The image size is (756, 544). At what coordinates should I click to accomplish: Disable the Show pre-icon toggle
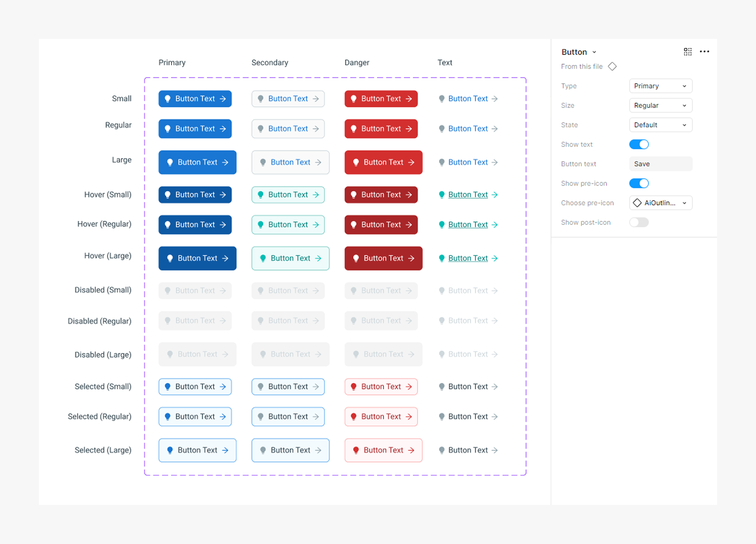point(639,183)
